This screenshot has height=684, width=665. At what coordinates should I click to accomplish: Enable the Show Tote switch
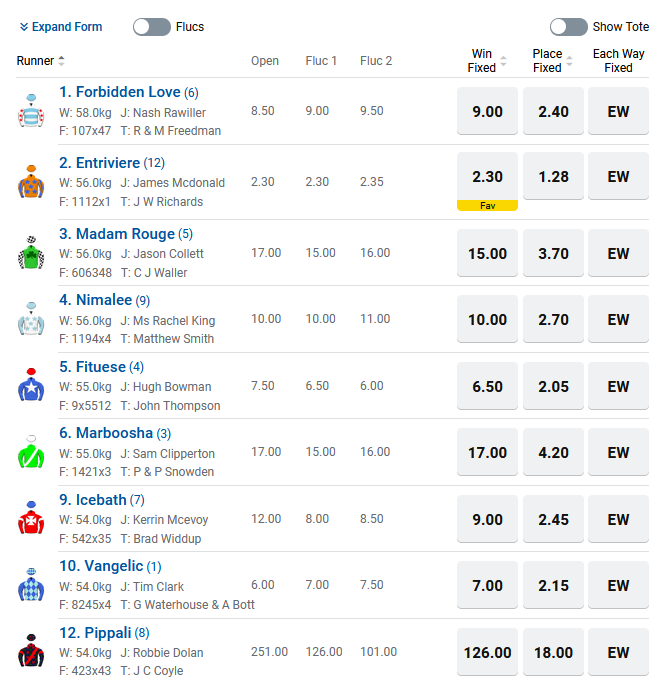[568, 27]
